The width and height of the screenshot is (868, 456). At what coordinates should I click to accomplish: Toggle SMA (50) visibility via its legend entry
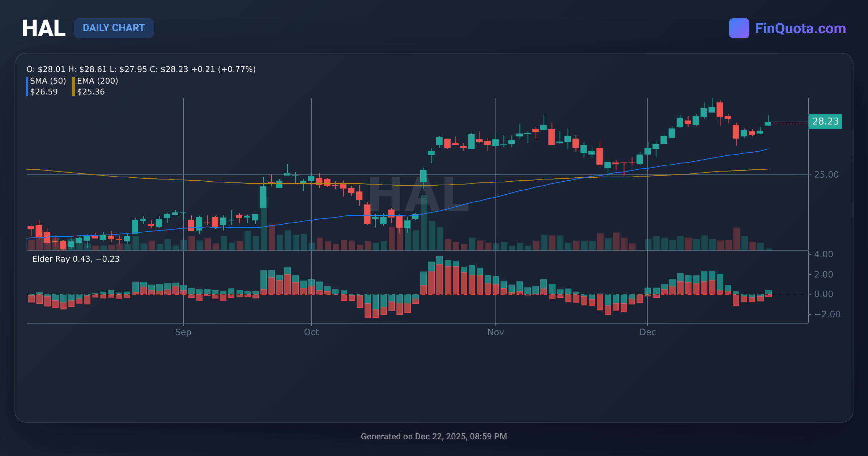[47, 81]
